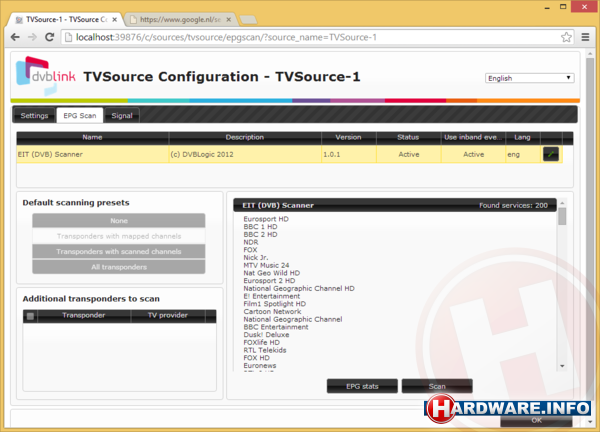This screenshot has height=432, width=600.
Task: Select the All transponders preset
Action: pyautogui.click(x=118, y=267)
